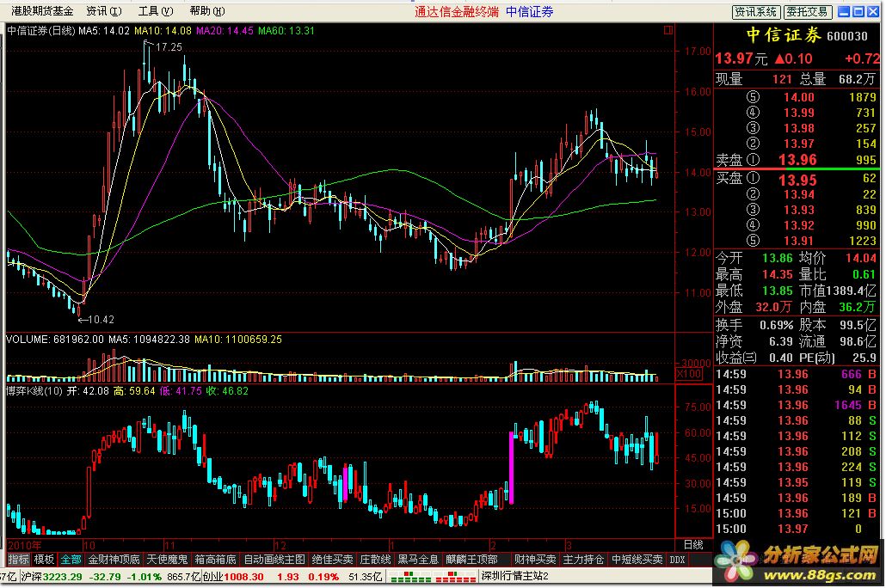
Task: Click the 中信证券(日线) chart title
Action: pos(40,31)
